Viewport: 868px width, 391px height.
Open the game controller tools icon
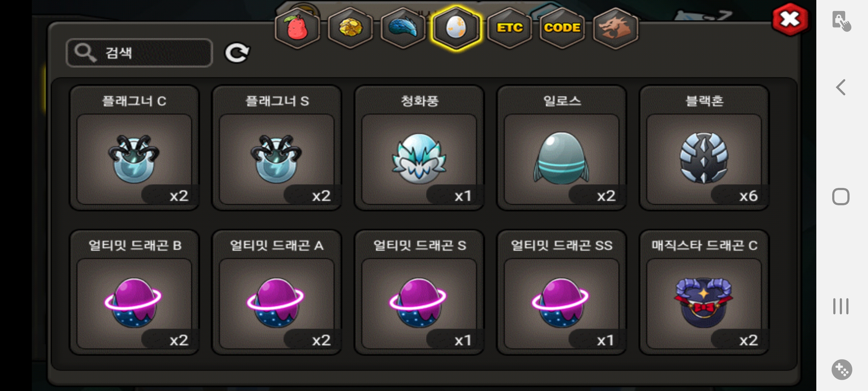pos(842,370)
